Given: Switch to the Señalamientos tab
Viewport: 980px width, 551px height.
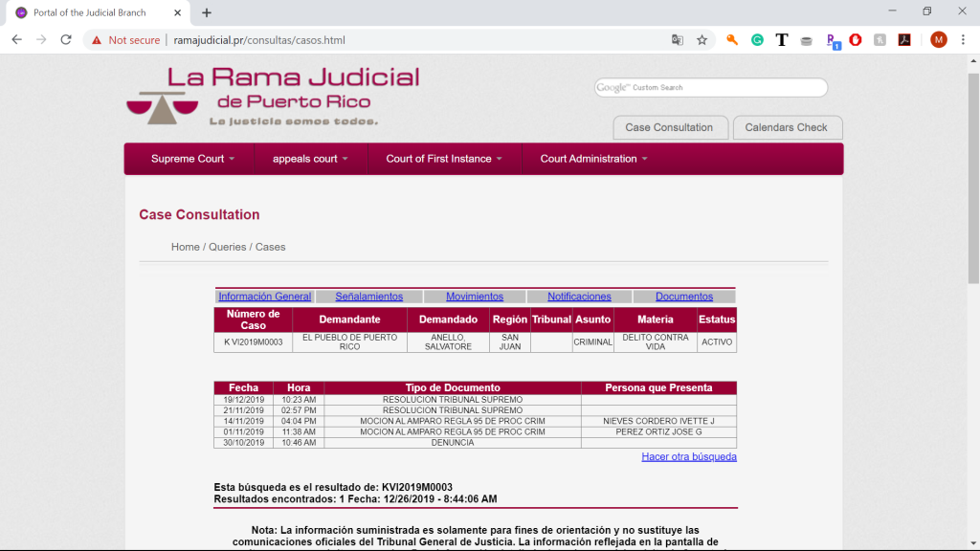Looking at the screenshot, I should 368,297.
